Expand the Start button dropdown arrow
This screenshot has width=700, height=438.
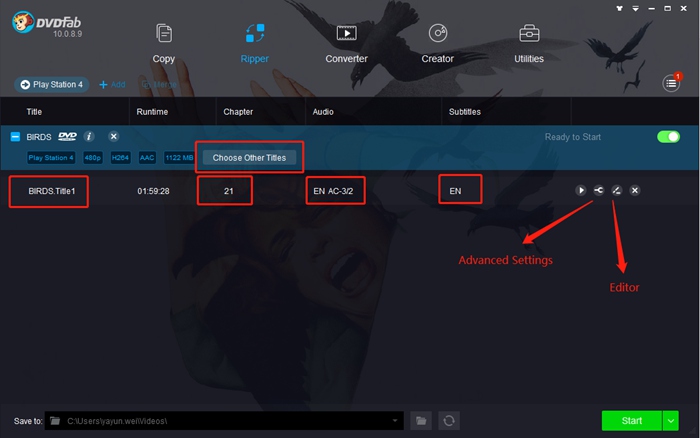click(671, 421)
